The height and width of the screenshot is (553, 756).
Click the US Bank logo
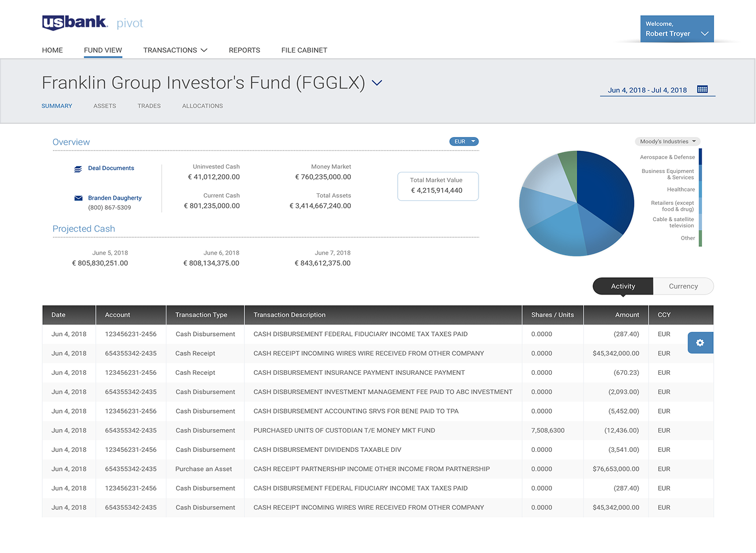pos(75,23)
